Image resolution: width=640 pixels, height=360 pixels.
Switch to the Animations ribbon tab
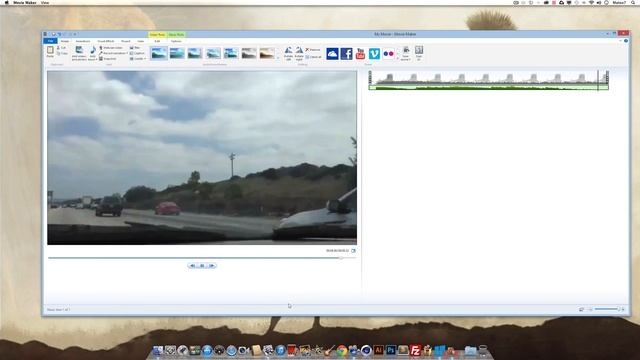click(83, 41)
